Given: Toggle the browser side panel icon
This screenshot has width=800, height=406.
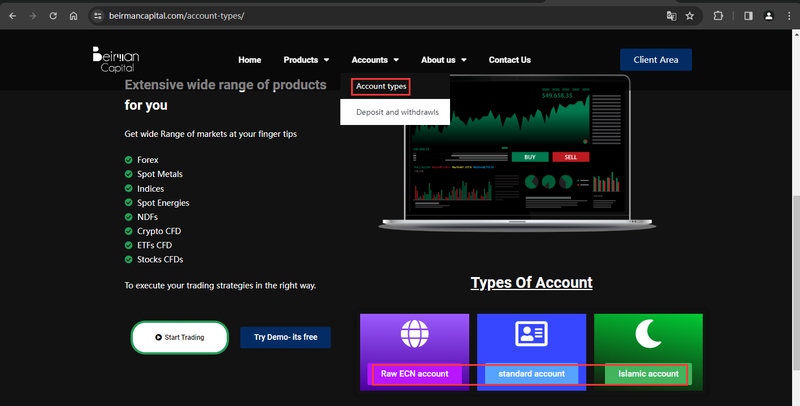Looking at the screenshot, I should (748, 16).
